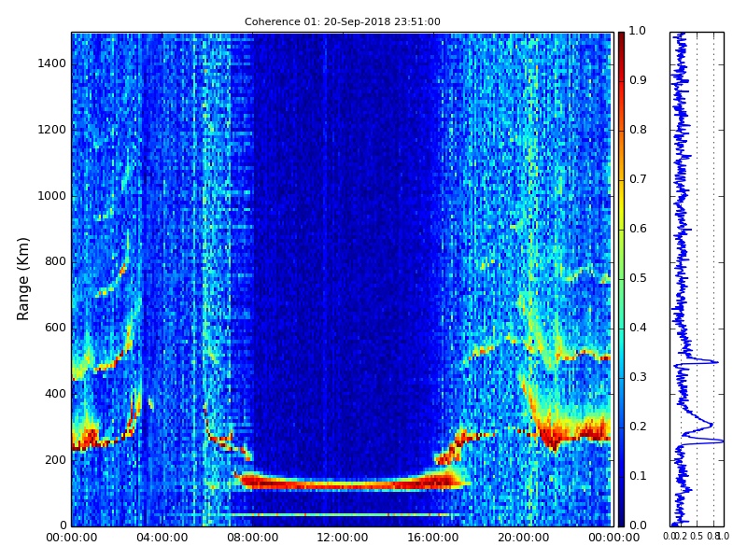Click the colorbar 0.9 value label
747x560 pixels.
pos(638,80)
